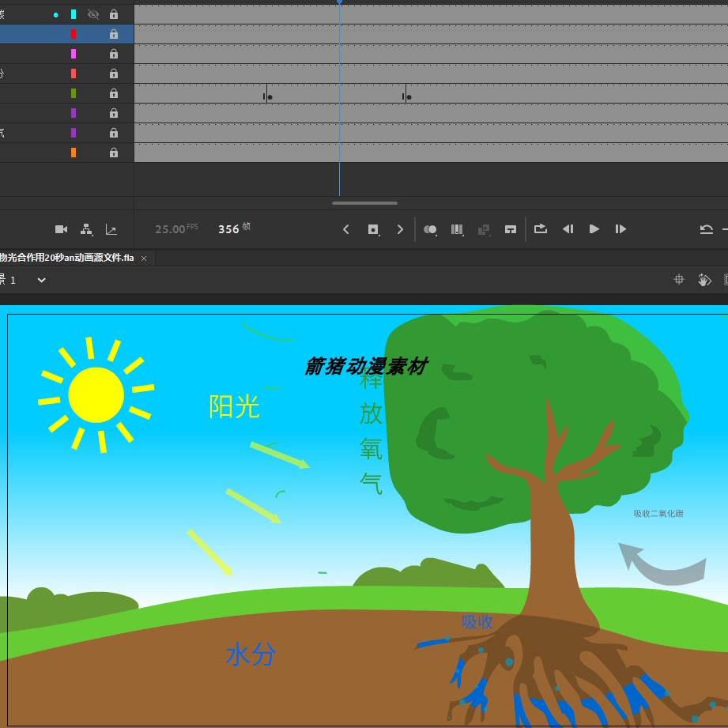Viewport: 728px width, 728px height.
Task: Add a camera layer to the timeline
Action: coord(61,229)
